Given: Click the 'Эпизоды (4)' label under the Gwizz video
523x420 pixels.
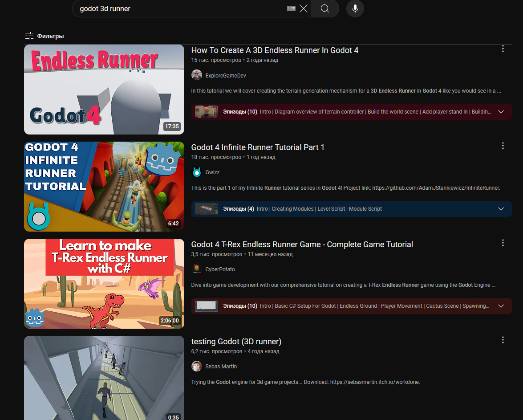Looking at the screenshot, I should (239, 209).
